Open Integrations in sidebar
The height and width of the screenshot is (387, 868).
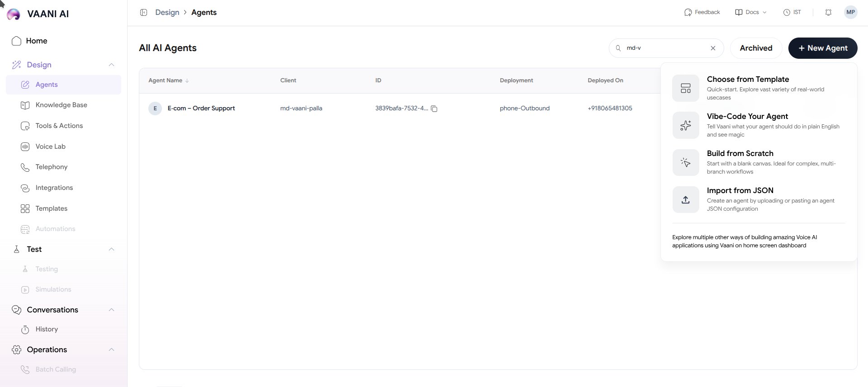coord(63,188)
